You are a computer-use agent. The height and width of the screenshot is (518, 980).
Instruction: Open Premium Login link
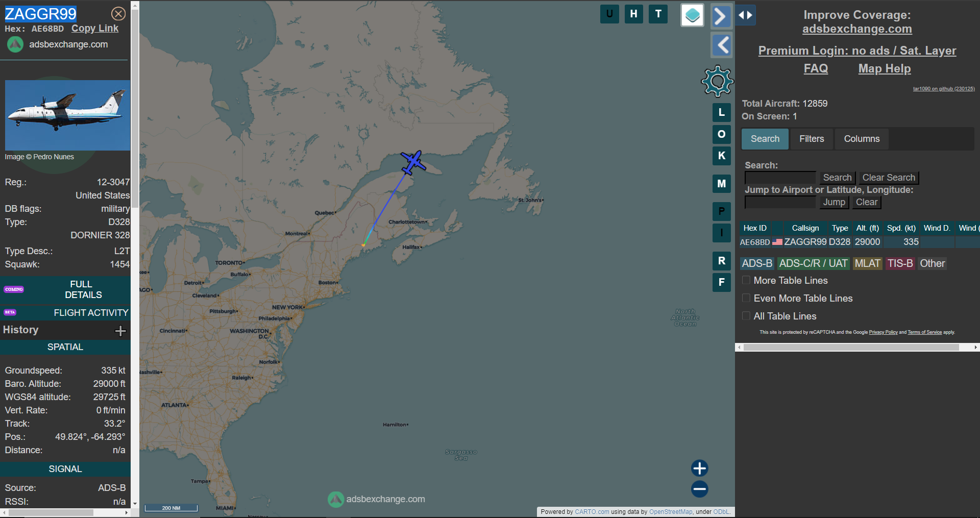pyautogui.click(x=857, y=51)
